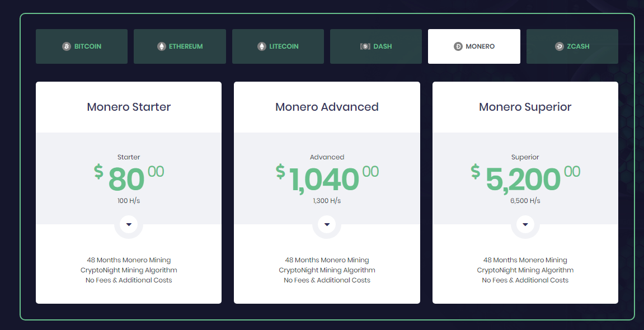
Task: Click the Monero Superior heading
Action: (x=525, y=107)
